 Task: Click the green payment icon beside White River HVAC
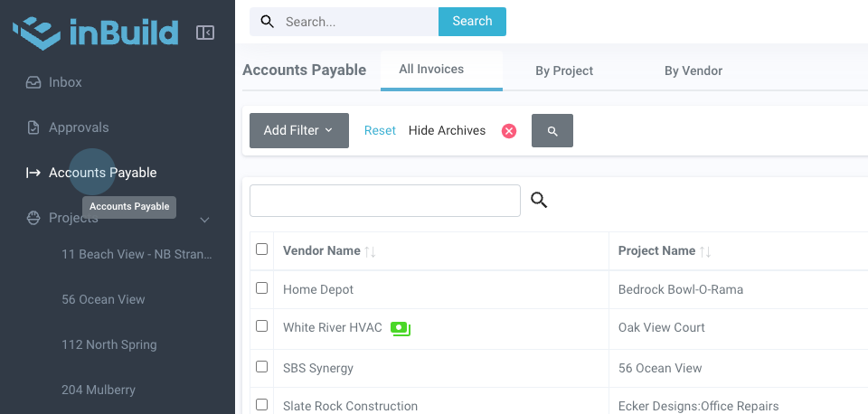(400, 328)
